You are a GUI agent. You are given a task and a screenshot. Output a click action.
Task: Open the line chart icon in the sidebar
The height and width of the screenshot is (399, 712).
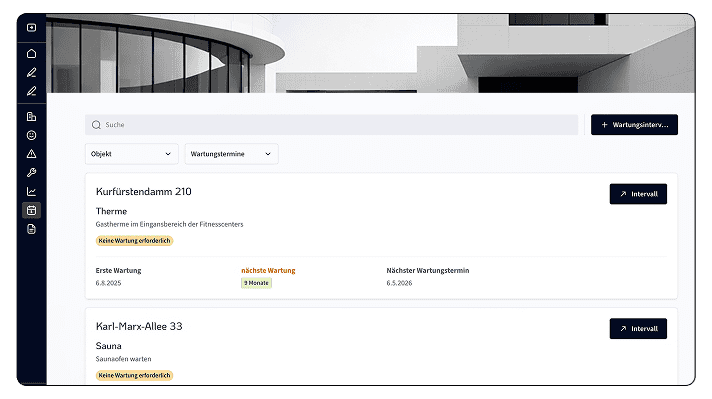(x=31, y=192)
